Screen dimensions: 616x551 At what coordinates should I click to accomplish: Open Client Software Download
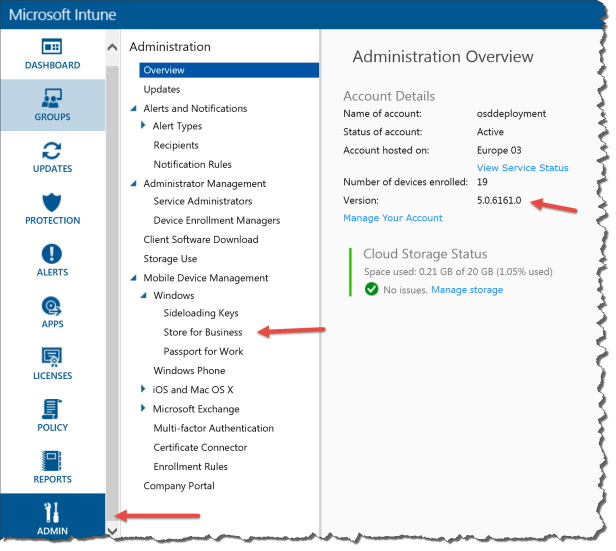(x=201, y=240)
